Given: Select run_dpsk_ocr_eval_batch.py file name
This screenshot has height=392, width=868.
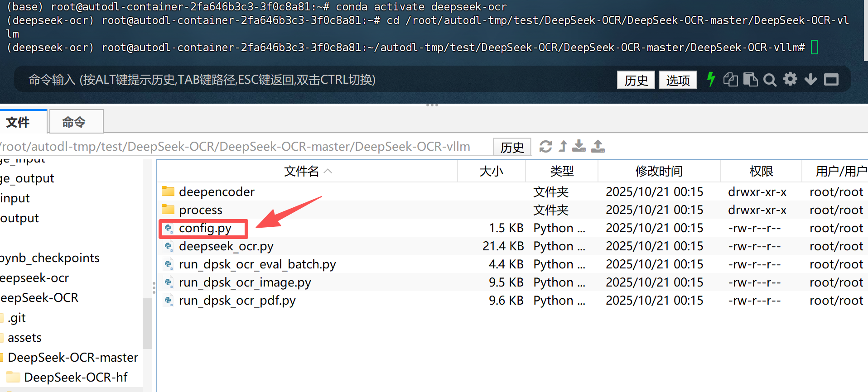Looking at the screenshot, I should click(x=257, y=264).
